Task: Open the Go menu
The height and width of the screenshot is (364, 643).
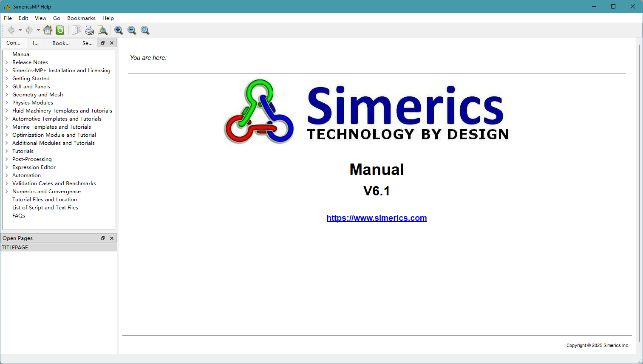Action: (57, 18)
